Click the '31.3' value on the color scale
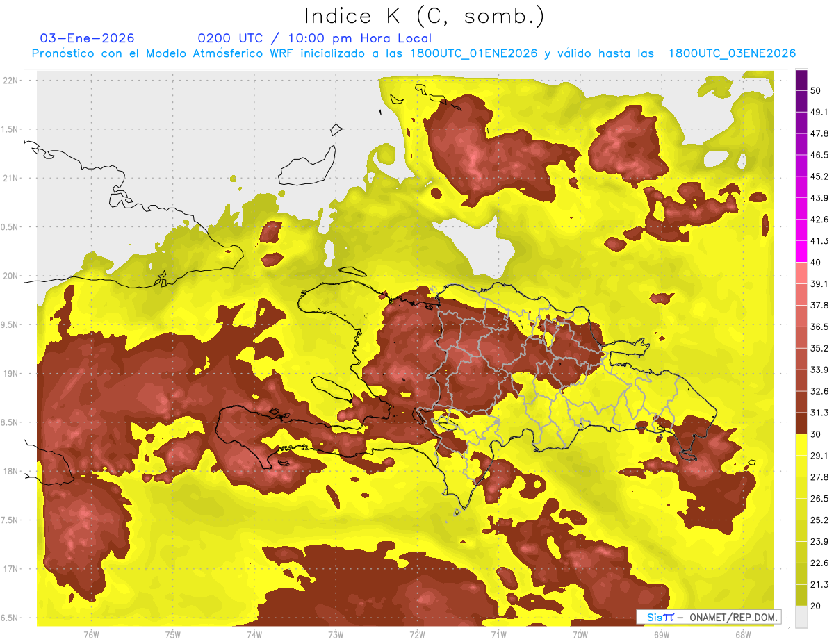 (819, 413)
